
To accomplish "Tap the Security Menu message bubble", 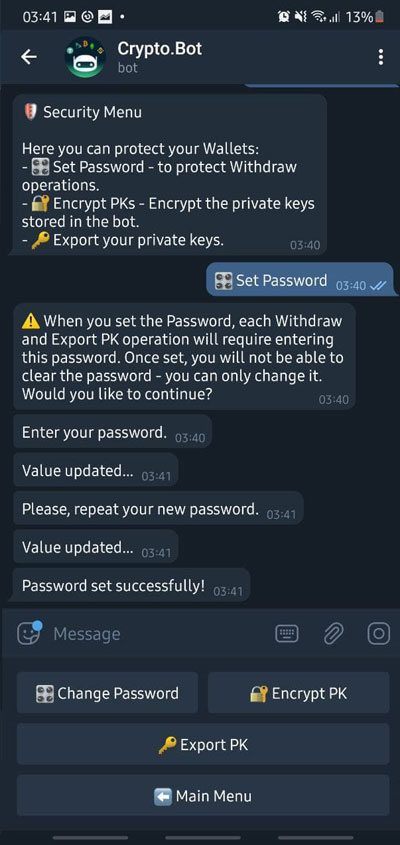I will point(170,175).
